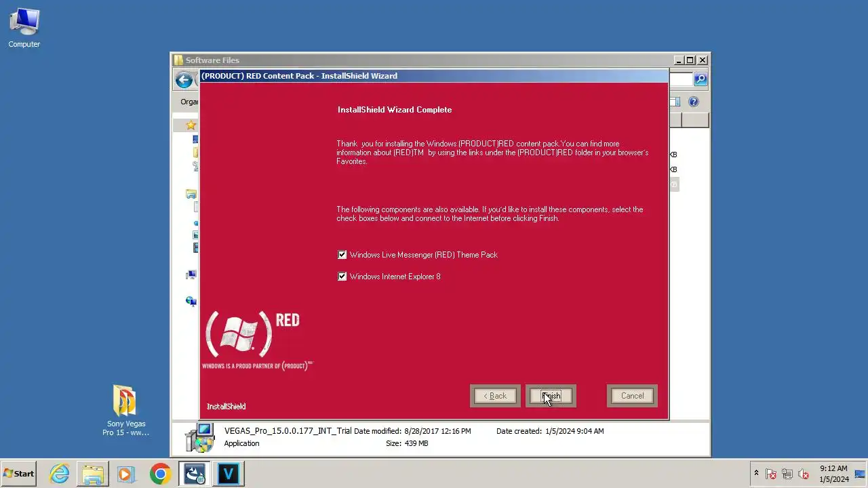
Task: Click the search magnifier in Software Files window
Action: coord(701,79)
